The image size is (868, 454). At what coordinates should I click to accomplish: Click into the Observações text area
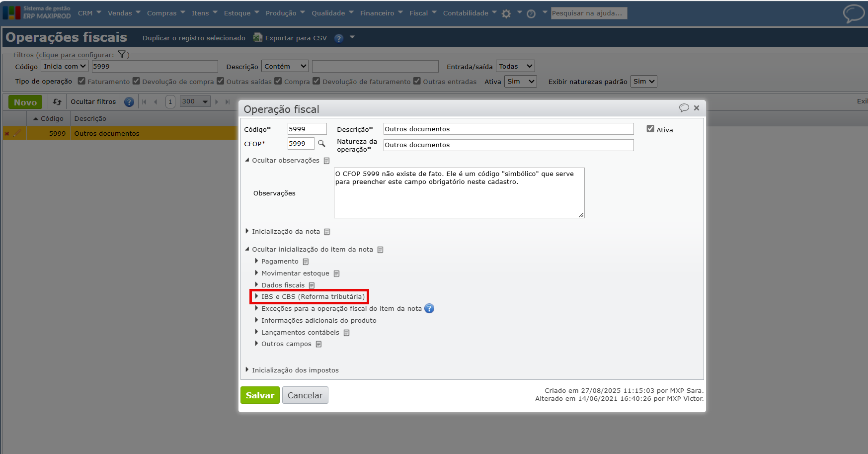click(459, 193)
